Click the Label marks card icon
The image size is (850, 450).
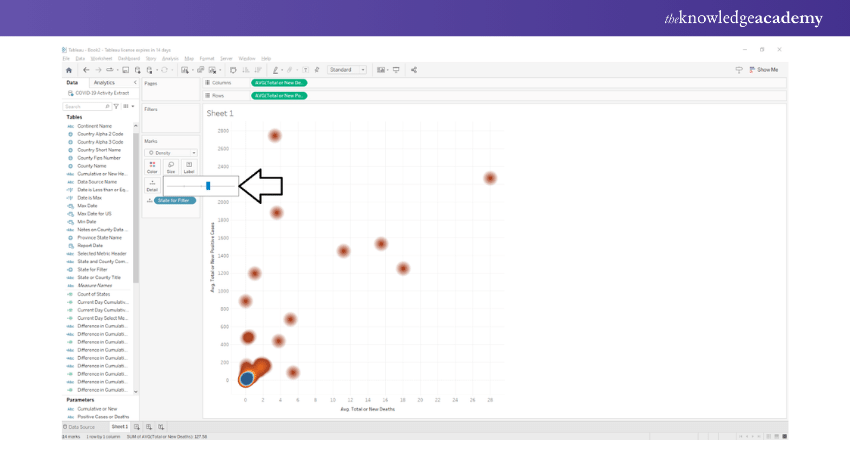[x=188, y=166]
